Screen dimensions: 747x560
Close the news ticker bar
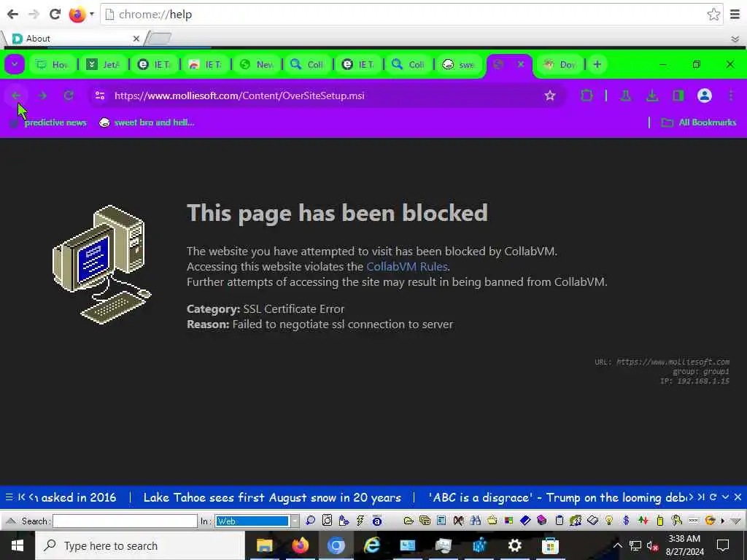(738, 497)
